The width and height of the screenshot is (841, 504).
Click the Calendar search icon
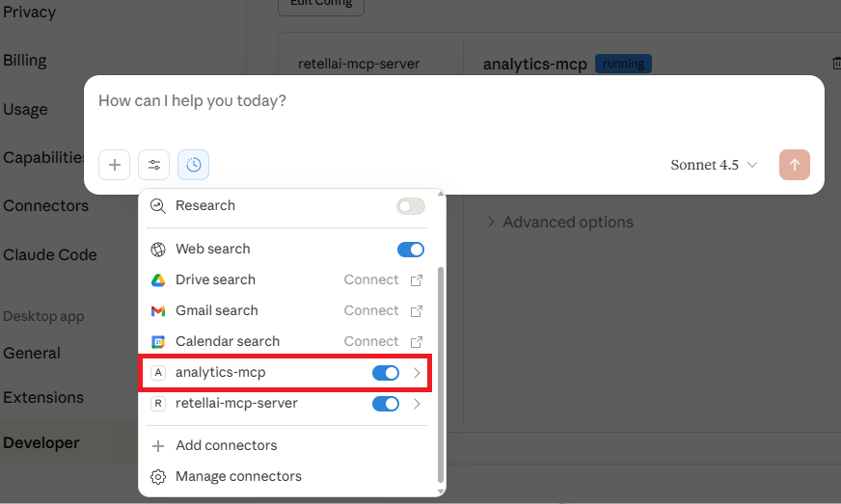(158, 342)
